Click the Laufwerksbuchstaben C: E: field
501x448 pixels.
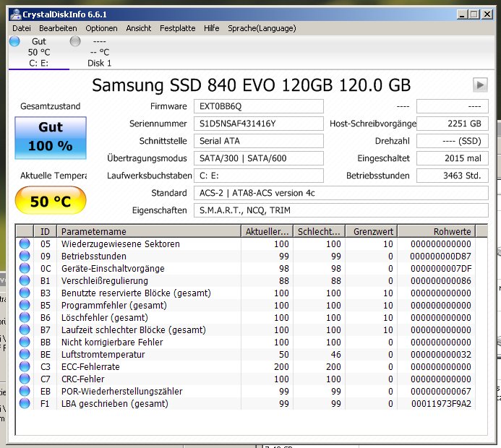click(259, 176)
